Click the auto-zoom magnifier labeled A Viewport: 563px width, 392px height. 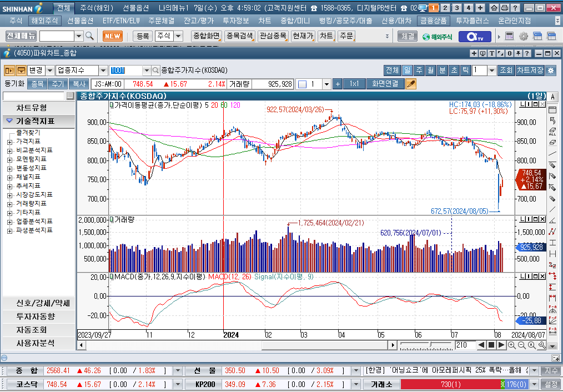pos(532,345)
